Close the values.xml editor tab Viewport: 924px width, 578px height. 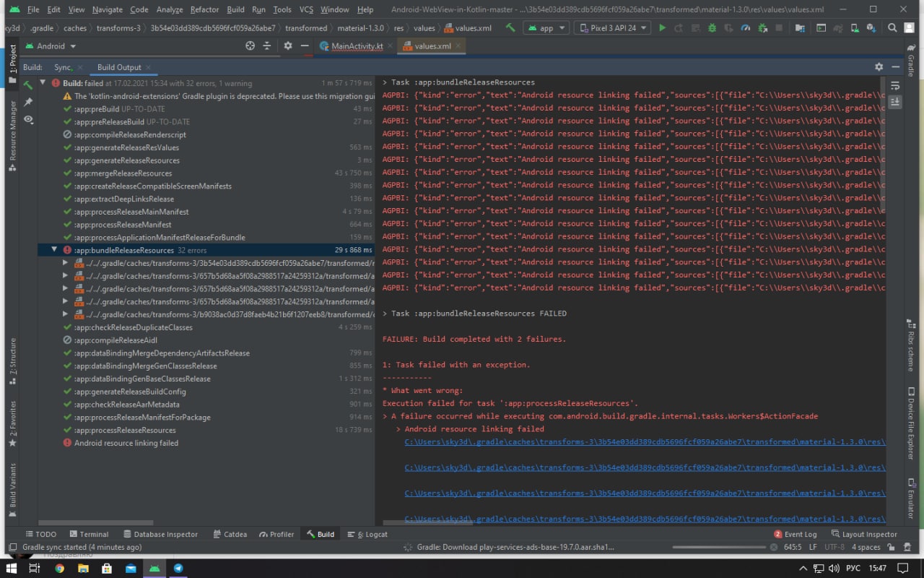click(x=458, y=46)
